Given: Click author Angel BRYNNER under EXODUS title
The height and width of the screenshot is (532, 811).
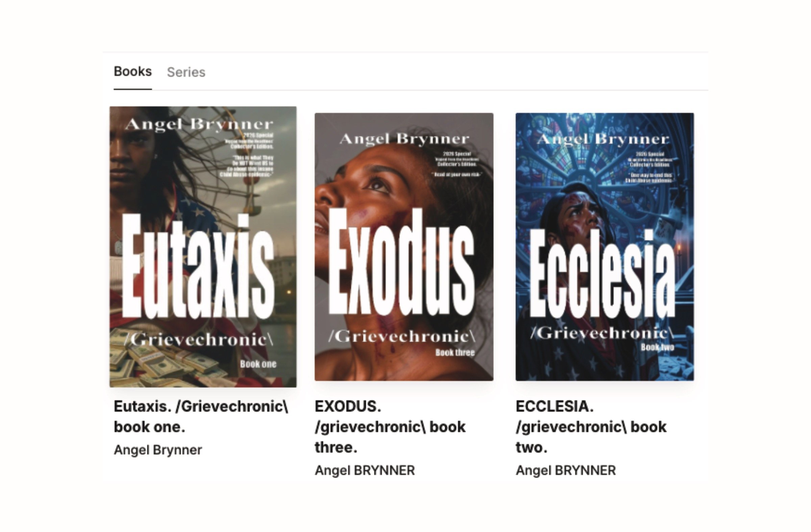Looking at the screenshot, I should click(365, 470).
